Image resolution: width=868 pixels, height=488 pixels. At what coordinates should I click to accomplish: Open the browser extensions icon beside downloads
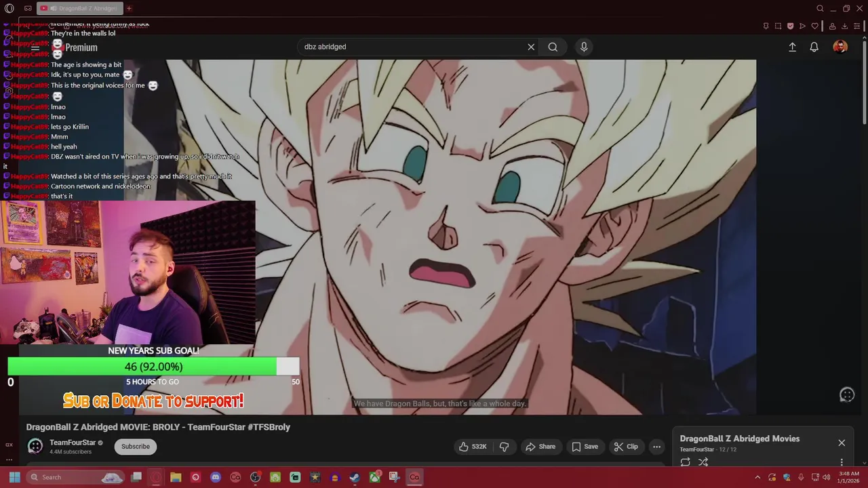pos(832,26)
